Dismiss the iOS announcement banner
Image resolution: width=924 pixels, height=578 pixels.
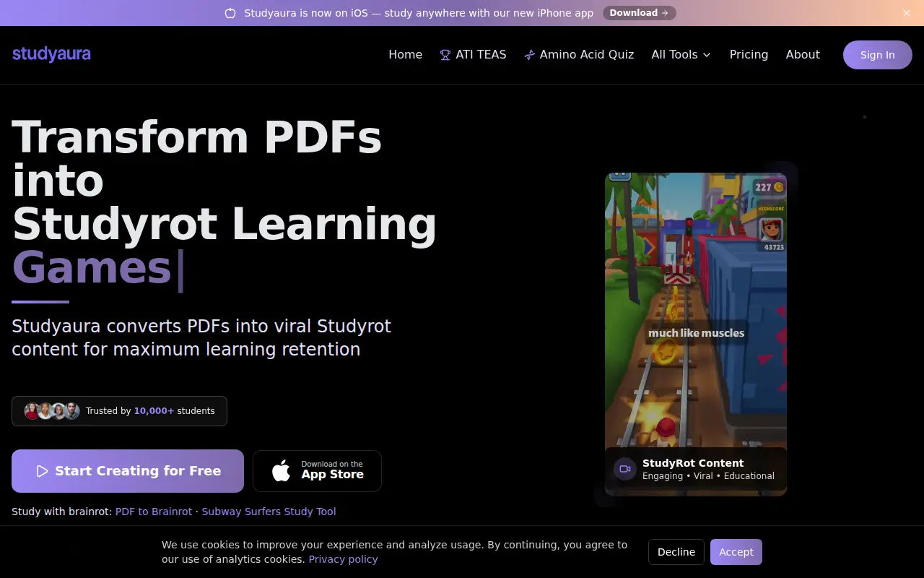click(907, 13)
